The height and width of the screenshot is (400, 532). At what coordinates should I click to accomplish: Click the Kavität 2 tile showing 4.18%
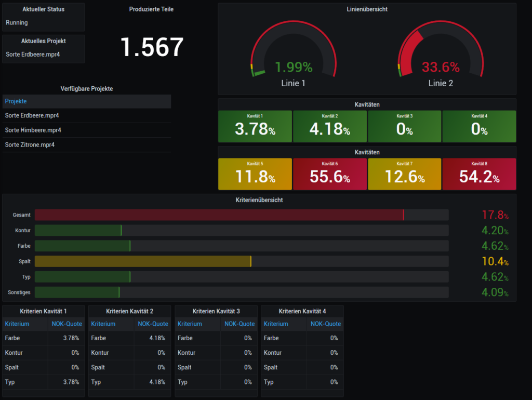(x=330, y=126)
